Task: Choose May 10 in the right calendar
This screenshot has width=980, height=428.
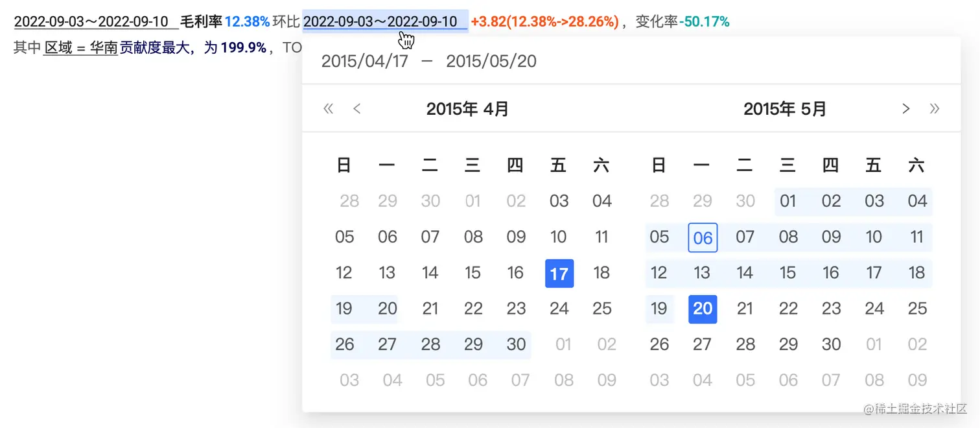Action: pos(874,237)
